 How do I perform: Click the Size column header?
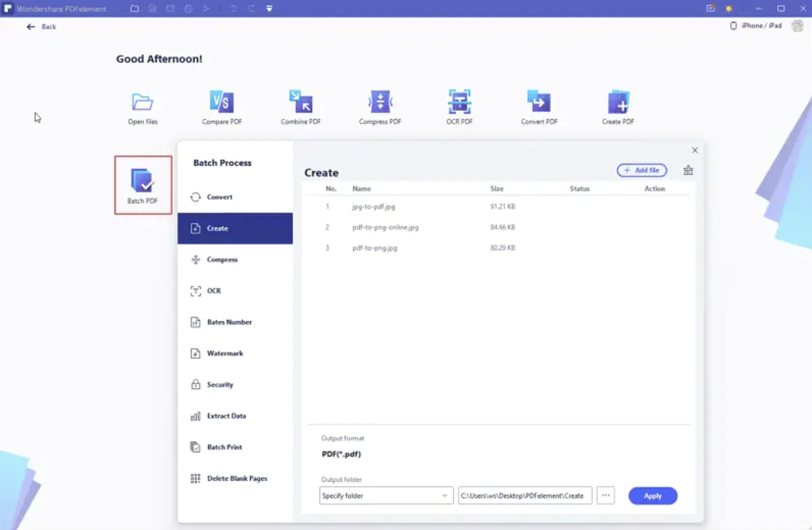(497, 189)
